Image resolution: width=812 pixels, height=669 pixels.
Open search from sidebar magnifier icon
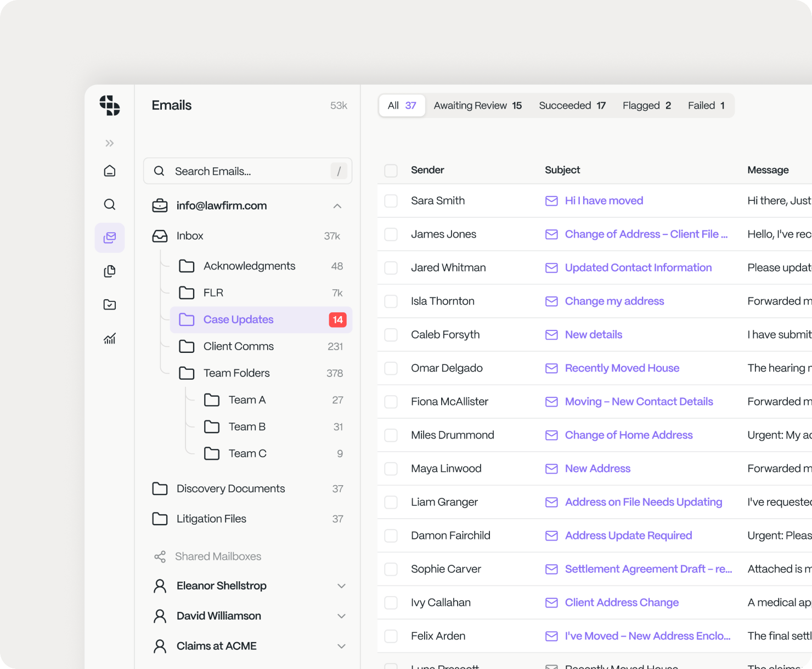(110, 204)
